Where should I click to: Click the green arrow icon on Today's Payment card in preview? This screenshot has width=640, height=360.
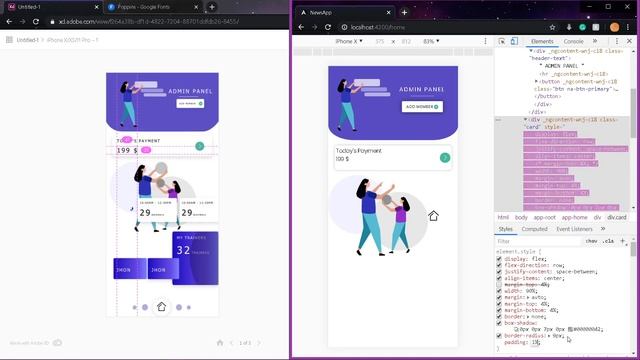(x=445, y=158)
